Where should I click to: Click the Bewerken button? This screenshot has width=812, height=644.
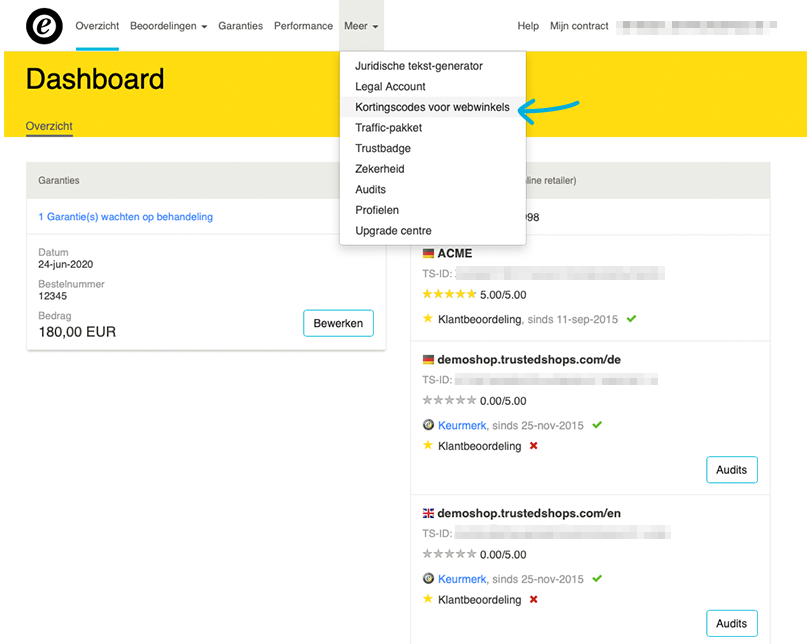click(x=338, y=323)
